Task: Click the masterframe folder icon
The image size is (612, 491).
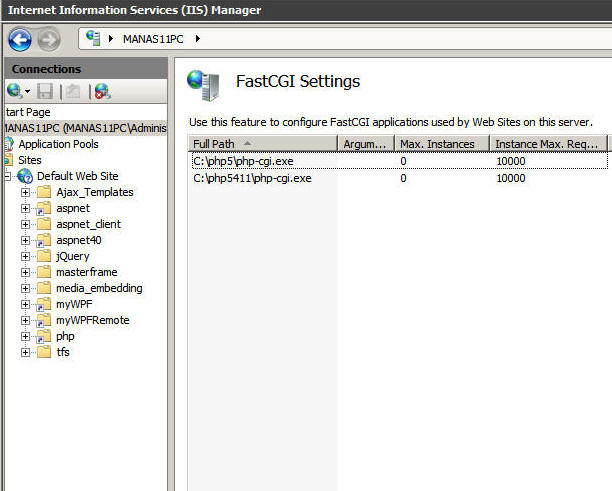Action: (44, 272)
